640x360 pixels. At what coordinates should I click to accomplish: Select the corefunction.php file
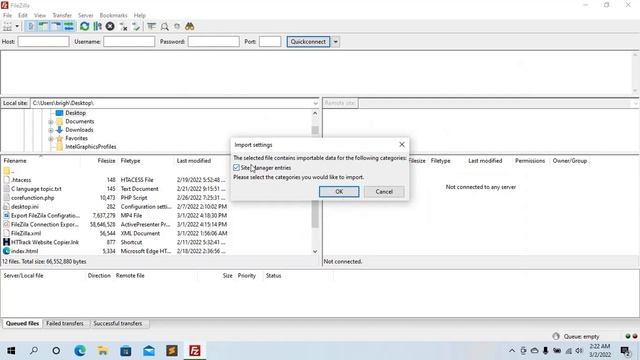[x=115, y=198]
